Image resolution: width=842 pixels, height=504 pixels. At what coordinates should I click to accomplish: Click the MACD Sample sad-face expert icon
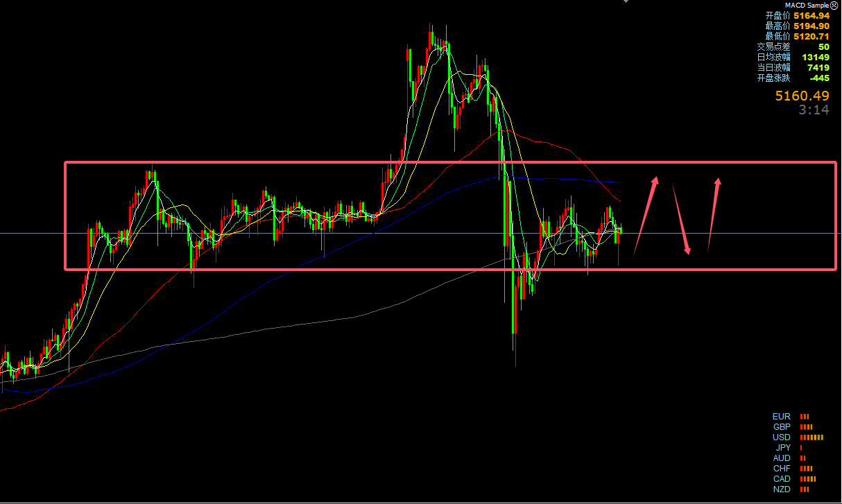[x=835, y=5]
